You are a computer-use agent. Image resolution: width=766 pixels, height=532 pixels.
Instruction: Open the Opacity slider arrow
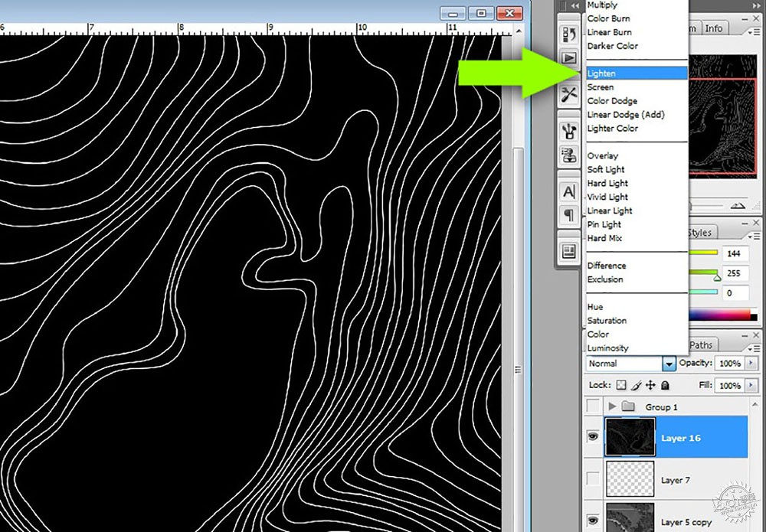click(x=751, y=363)
